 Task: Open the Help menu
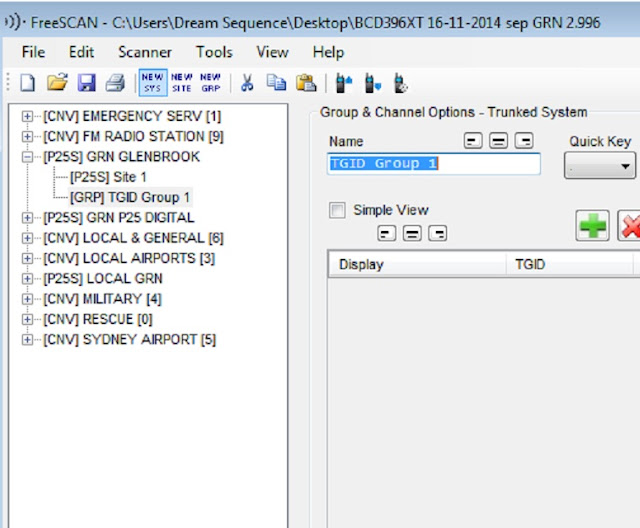pyautogui.click(x=328, y=52)
